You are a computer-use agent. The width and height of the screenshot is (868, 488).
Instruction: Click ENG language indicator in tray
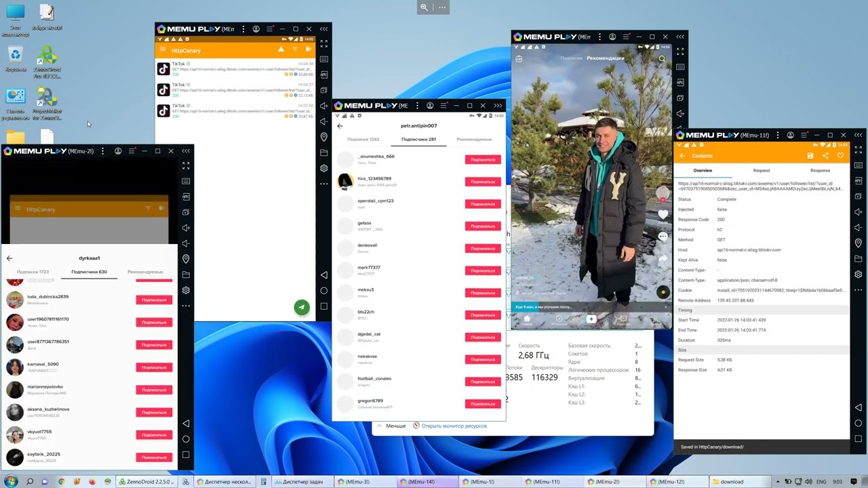(821, 482)
